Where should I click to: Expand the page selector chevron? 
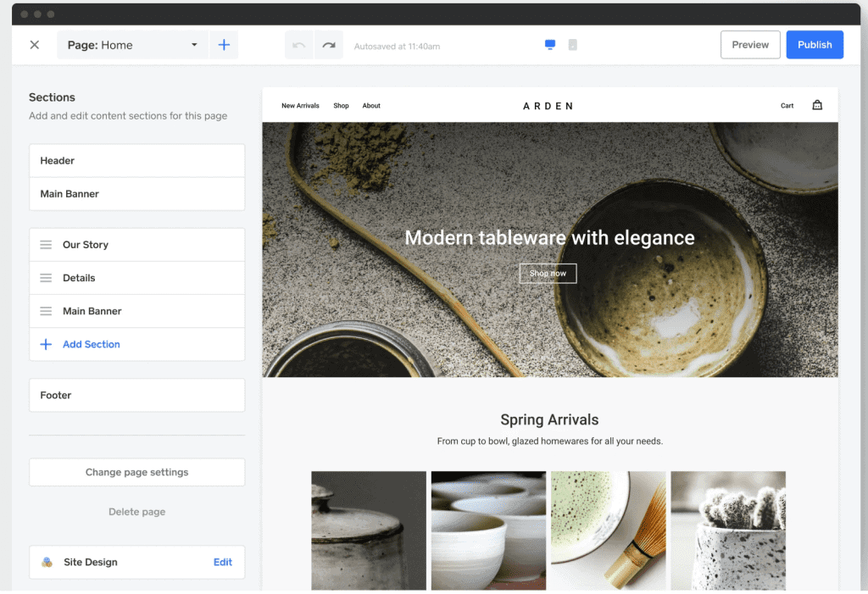pos(194,44)
